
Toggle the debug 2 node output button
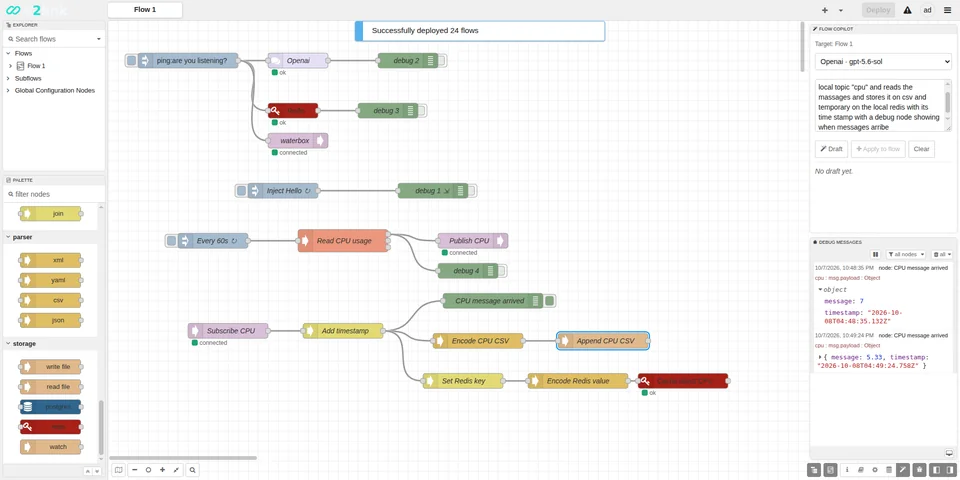[x=441, y=61]
